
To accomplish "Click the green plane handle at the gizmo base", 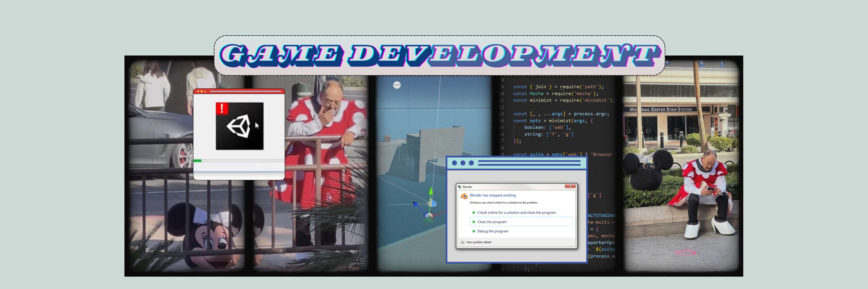I will [x=429, y=220].
